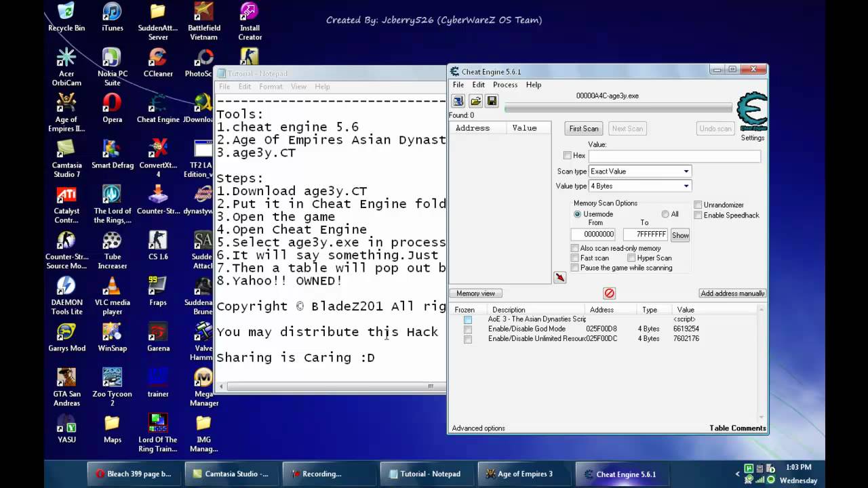This screenshot has width=868, height=488.
Task: Click the red arrow add-to-address-list icon
Action: 559,277
